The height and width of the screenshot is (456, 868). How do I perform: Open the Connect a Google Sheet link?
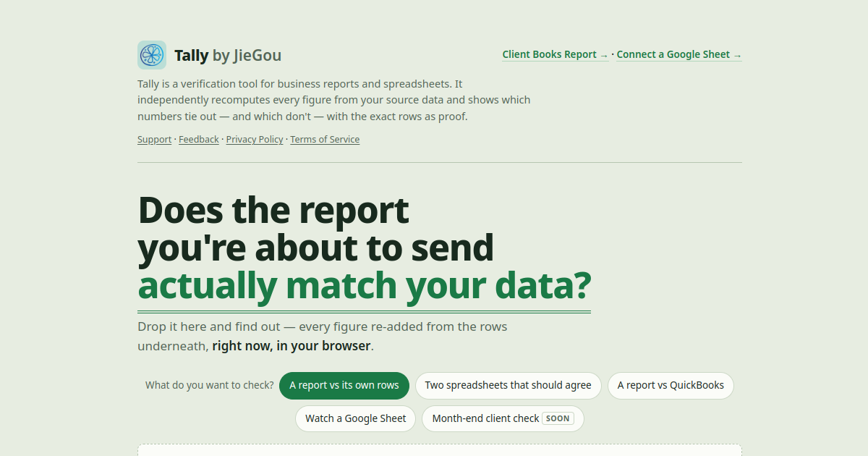click(679, 54)
